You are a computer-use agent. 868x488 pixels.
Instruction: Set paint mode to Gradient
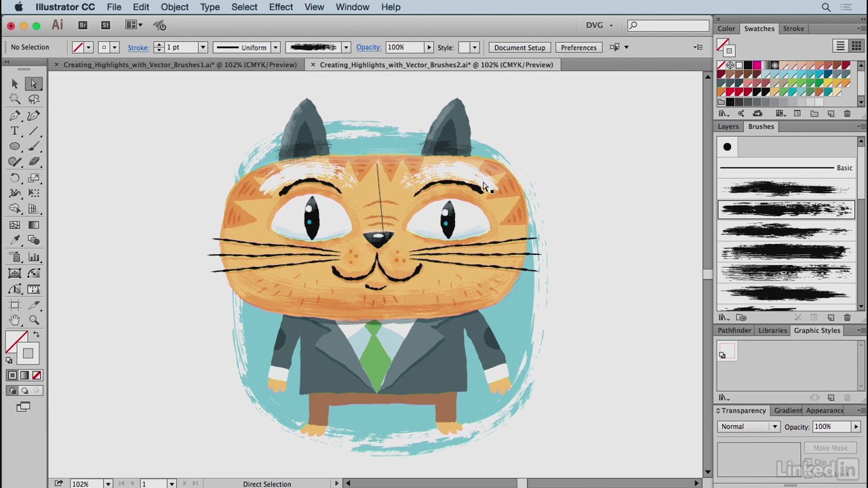pyautogui.click(x=24, y=375)
